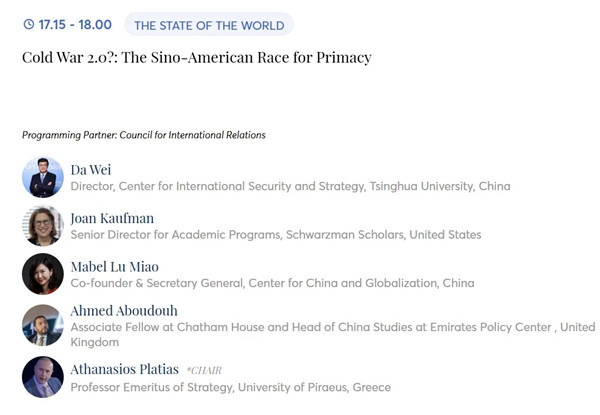Open the Cold War 2.0 session title
600x415 pixels.
point(197,58)
